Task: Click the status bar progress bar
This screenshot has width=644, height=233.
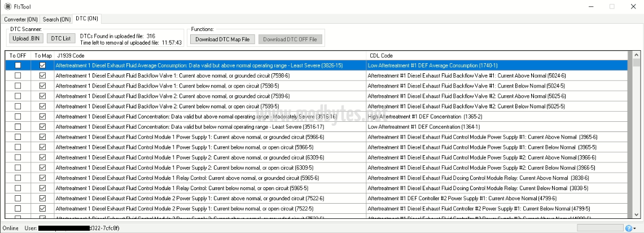Action: [x=600, y=228]
